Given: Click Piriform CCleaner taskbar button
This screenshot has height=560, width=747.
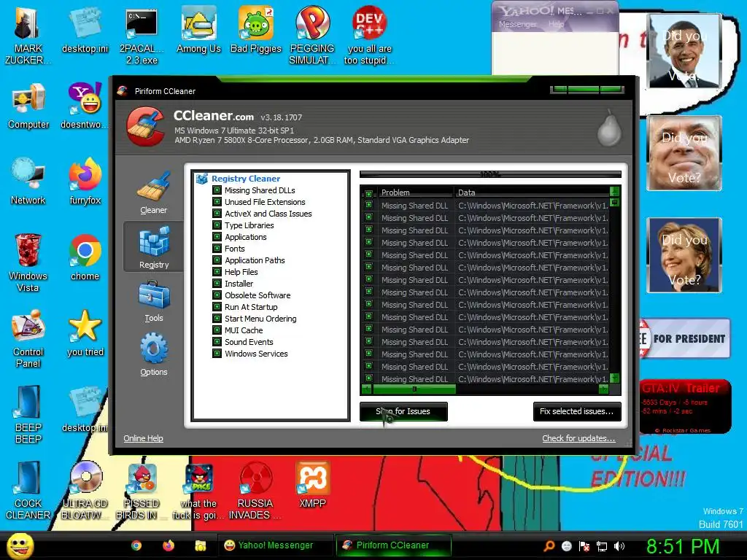Looking at the screenshot, I should (x=393, y=545).
